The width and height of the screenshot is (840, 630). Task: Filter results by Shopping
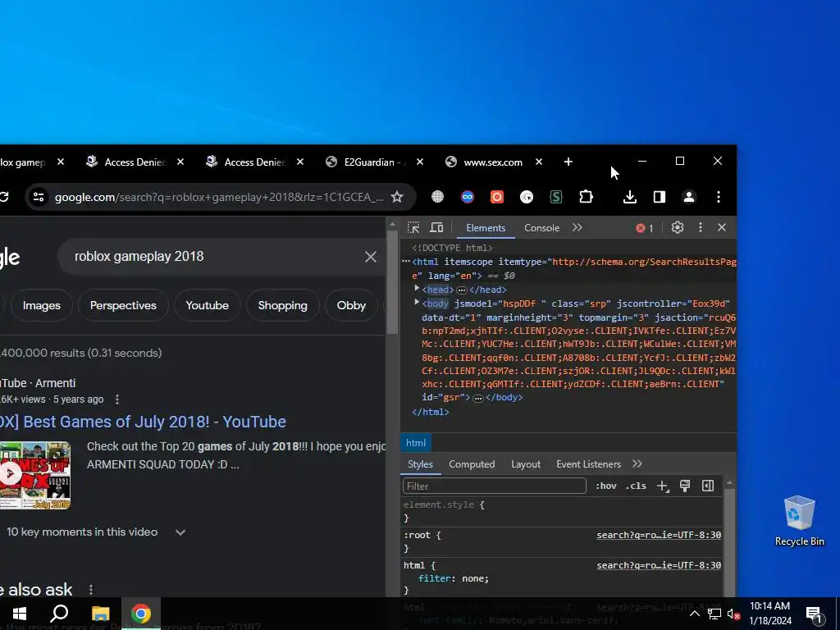[283, 305]
